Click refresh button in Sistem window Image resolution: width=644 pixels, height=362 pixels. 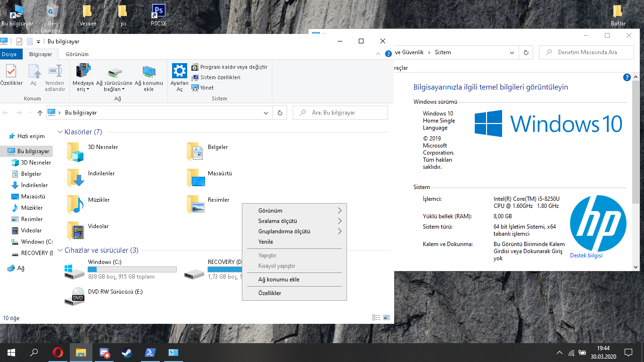(526, 52)
